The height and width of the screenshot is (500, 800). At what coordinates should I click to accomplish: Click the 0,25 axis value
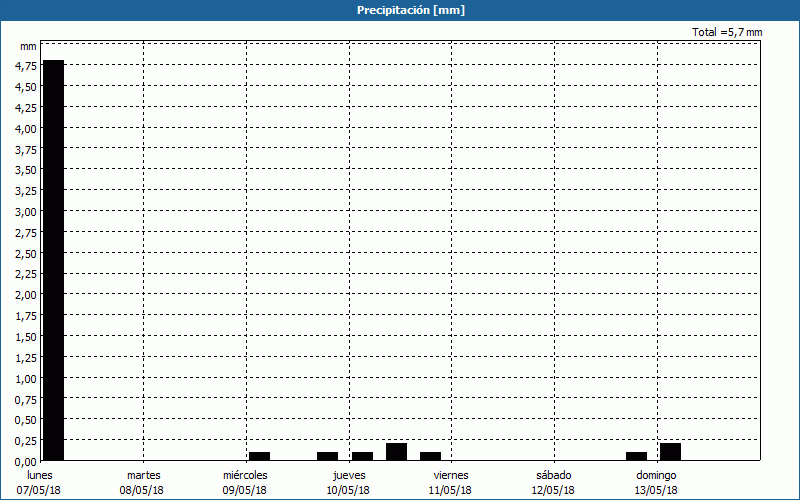coord(26,441)
